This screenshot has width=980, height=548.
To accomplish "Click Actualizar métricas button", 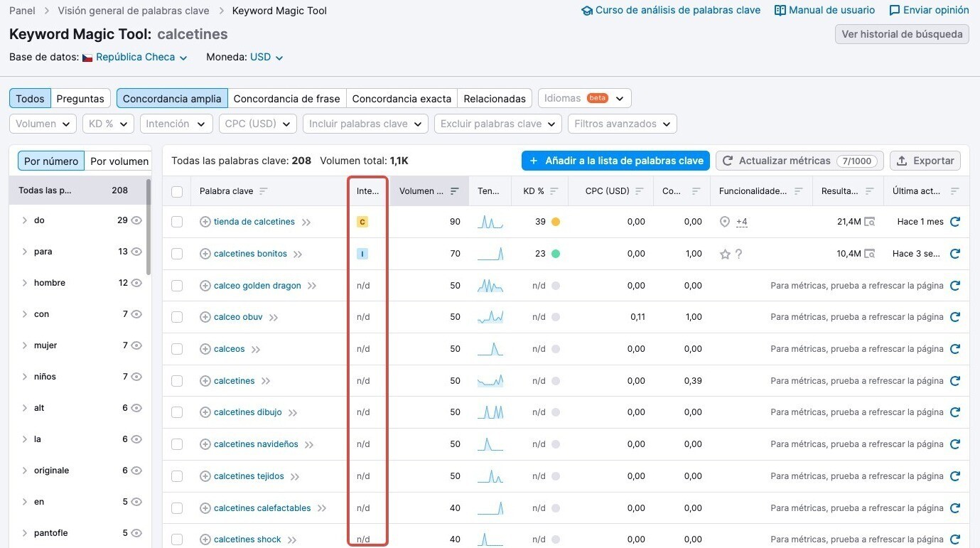I will [799, 161].
